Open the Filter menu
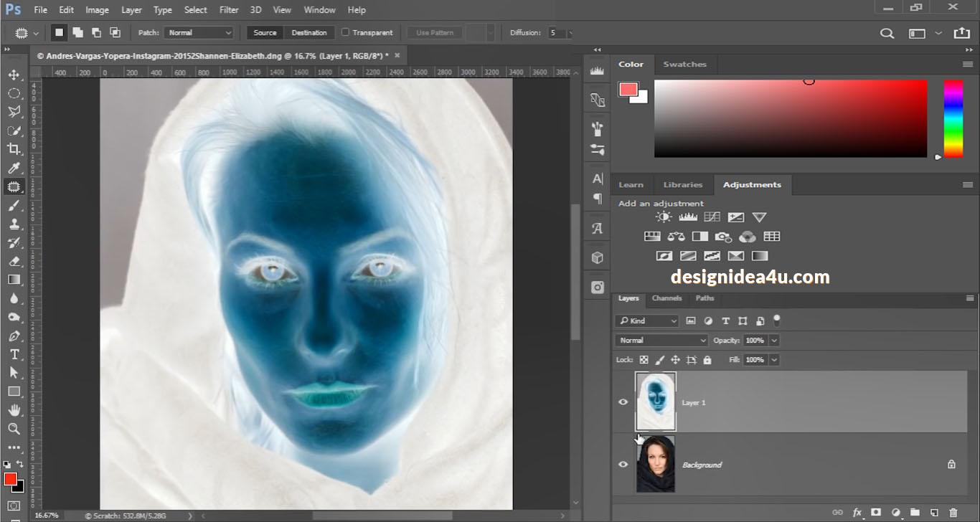This screenshot has height=522, width=980. tap(229, 10)
